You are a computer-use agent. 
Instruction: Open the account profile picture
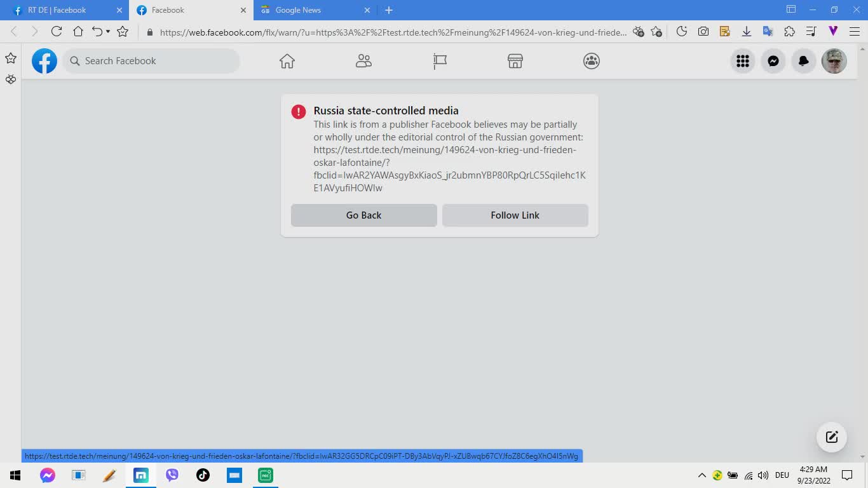[834, 61]
